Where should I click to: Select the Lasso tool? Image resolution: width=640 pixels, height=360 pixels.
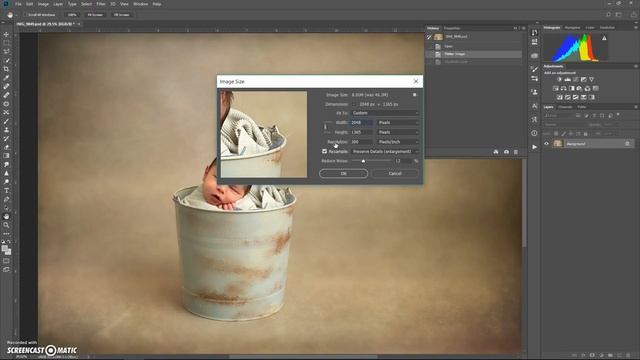tap(6, 51)
